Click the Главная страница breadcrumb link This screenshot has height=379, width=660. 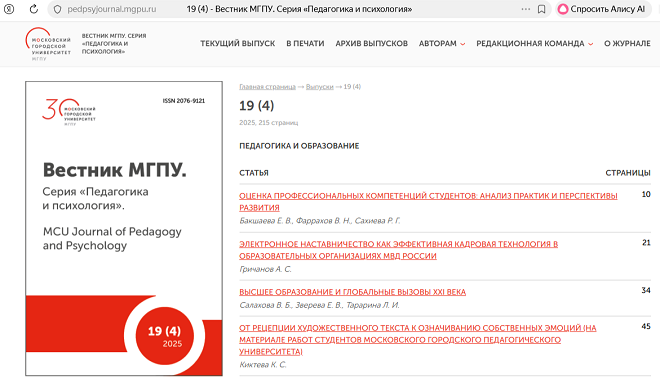(x=267, y=87)
